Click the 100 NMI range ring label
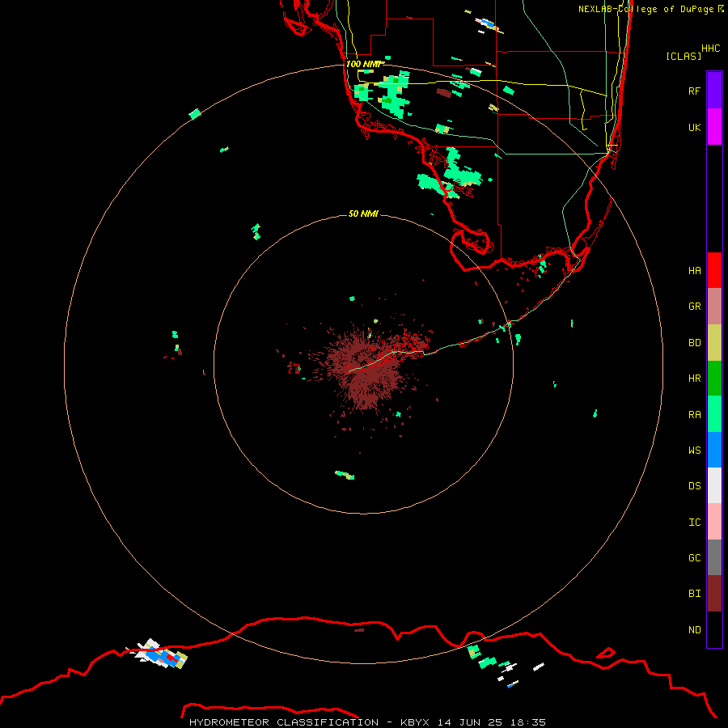The width and height of the screenshot is (728, 728). 363,64
